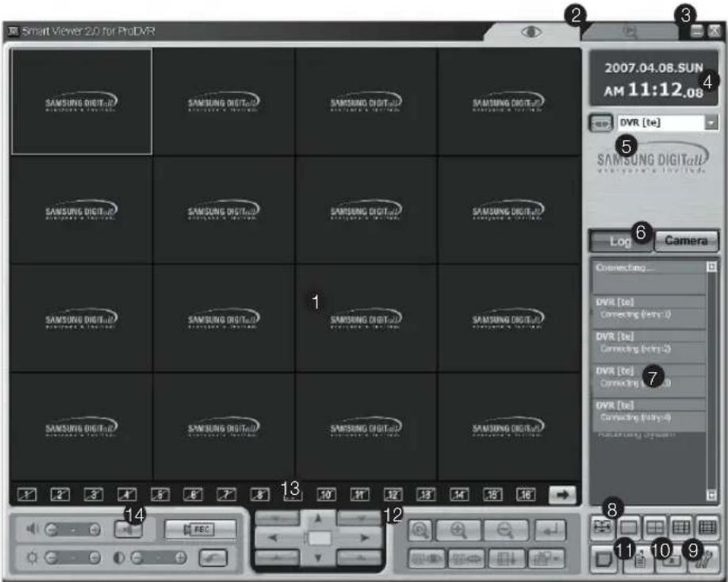Select the first camera video tile

pyautogui.click(x=81, y=101)
